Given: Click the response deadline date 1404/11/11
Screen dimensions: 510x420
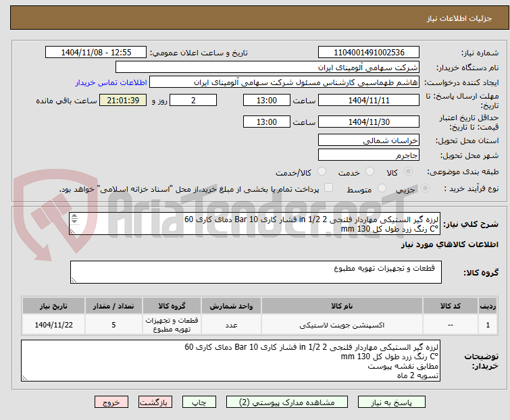Looking at the screenshot, I should [x=369, y=100].
